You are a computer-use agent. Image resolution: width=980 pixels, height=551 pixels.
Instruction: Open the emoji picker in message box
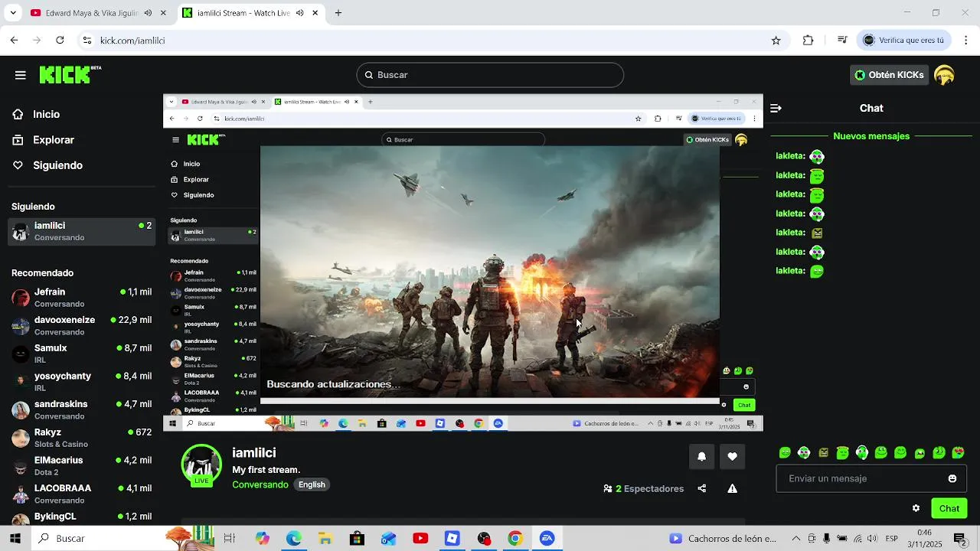(x=952, y=478)
